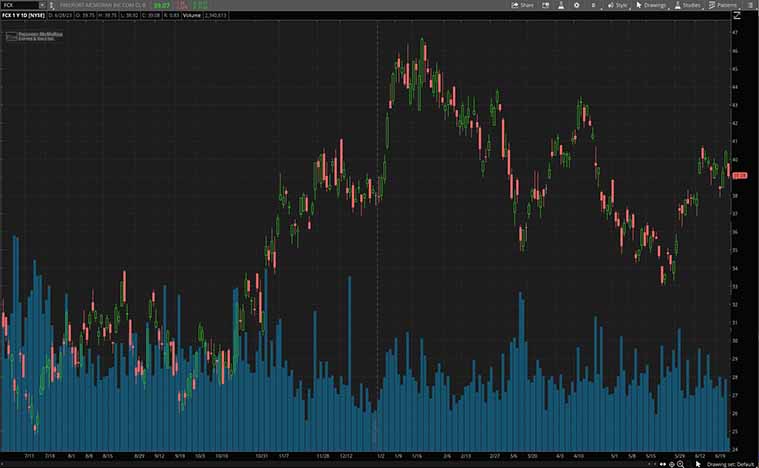Image resolution: width=759 pixels, height=468 pixels.
Task: Select the pointer cursor tool icon
Action: pos(698,464)
